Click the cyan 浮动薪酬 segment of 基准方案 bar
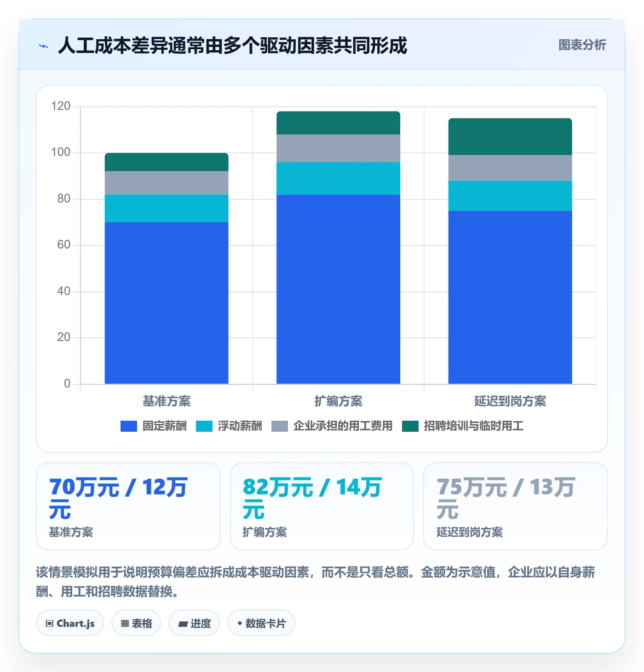644x672 pixels. 167,209
